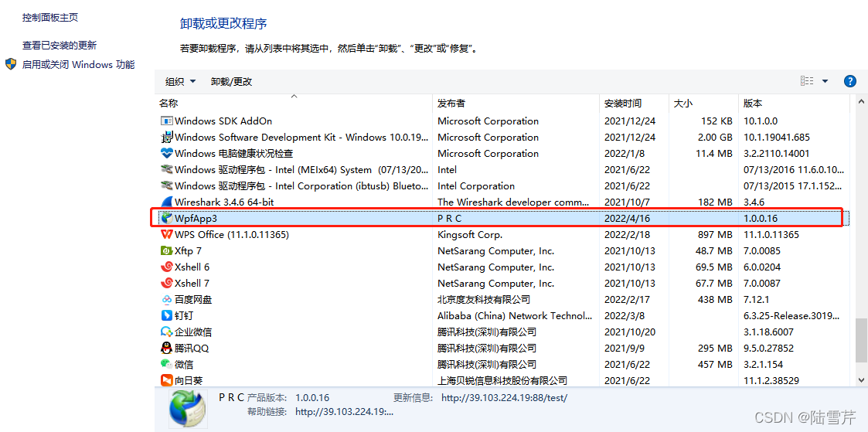The width and height of the screenshot is (868, 432).
Task: Click the 11.4 MB size cell
Action: 714,153
